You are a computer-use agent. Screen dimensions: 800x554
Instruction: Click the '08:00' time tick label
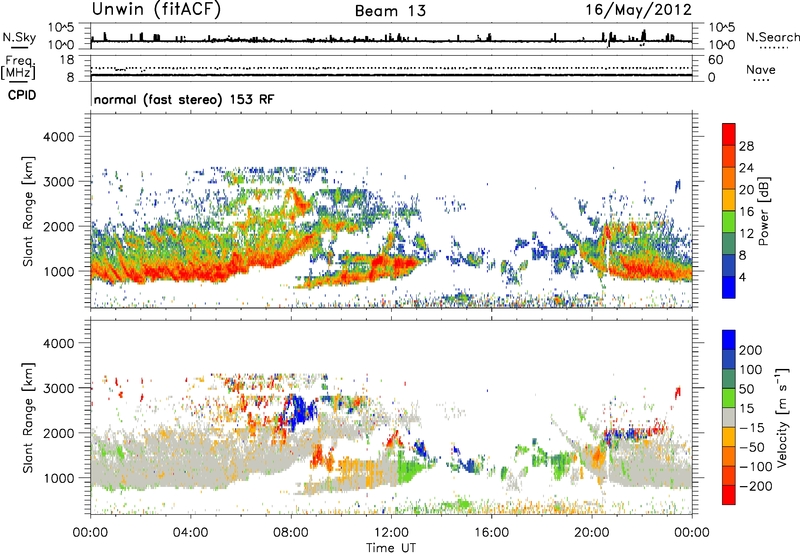[291, 533]
